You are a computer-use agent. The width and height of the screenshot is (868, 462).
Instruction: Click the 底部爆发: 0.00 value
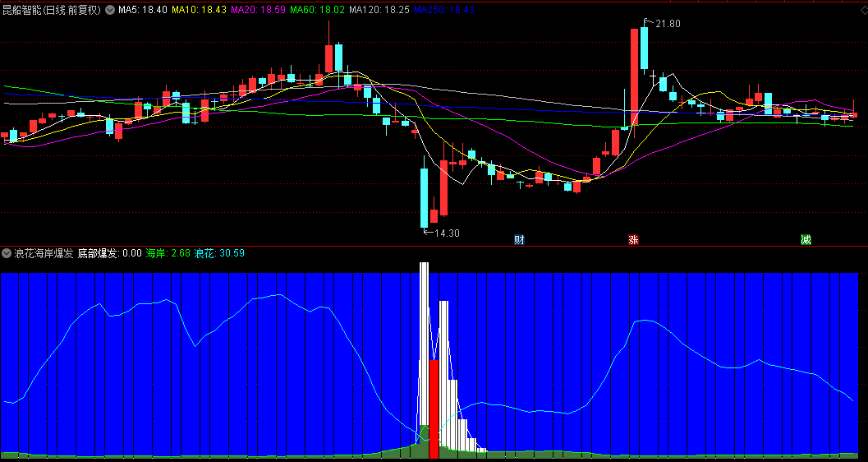[x=109, y=254]
